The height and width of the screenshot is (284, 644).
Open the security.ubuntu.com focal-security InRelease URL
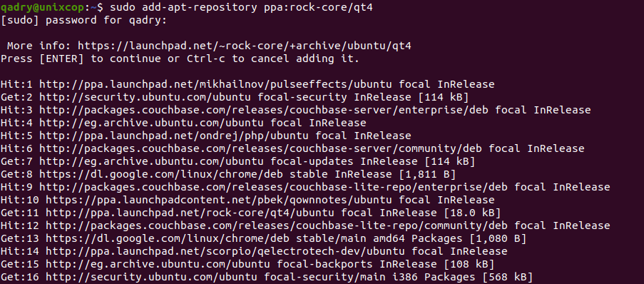coord(145,98)
